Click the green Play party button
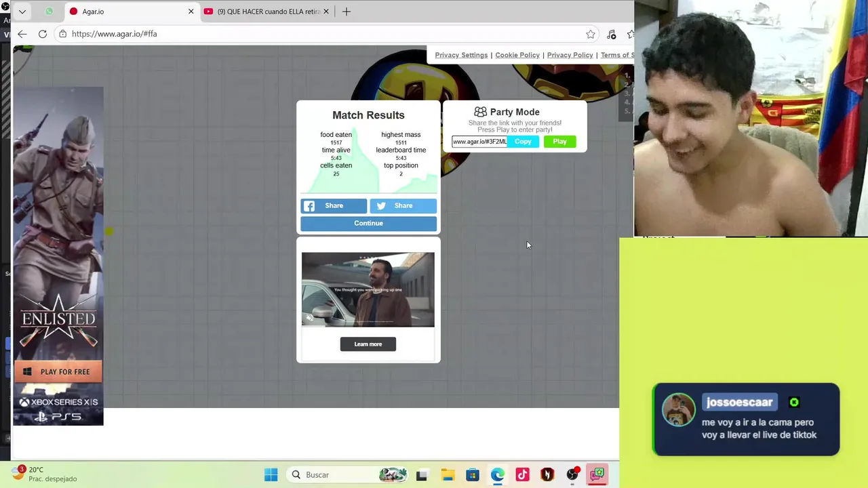This screenshot has width=868, height=488. (x=559, y=142)
